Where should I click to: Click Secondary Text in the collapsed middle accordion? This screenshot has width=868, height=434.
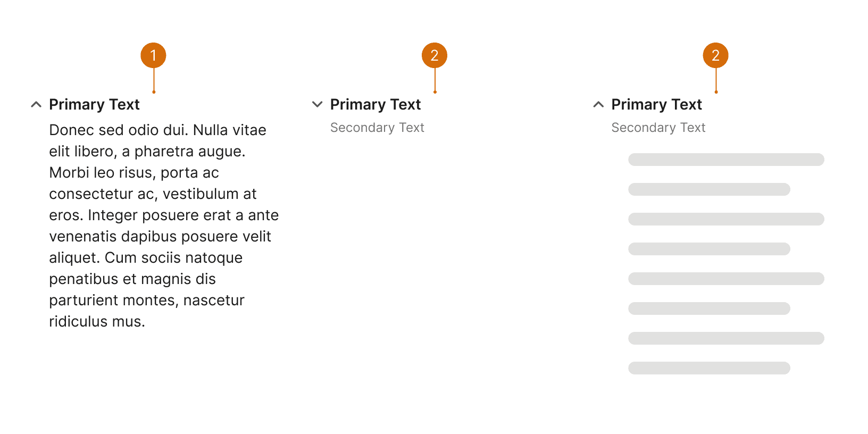click(x=377, y=128)
